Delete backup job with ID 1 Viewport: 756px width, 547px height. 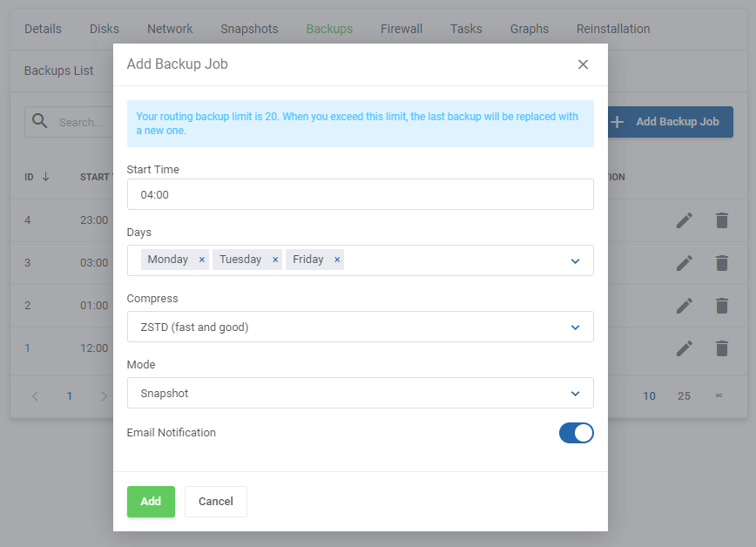[722, 348]
